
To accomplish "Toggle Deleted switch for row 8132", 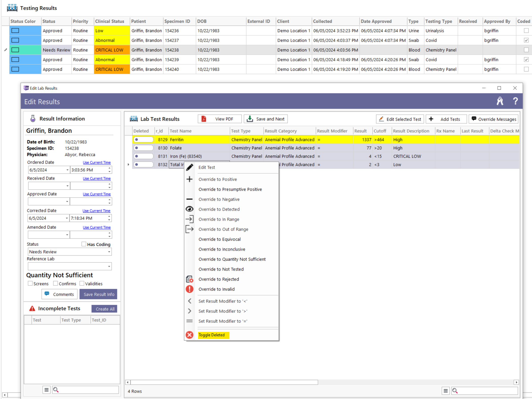I will coord(143,164).
